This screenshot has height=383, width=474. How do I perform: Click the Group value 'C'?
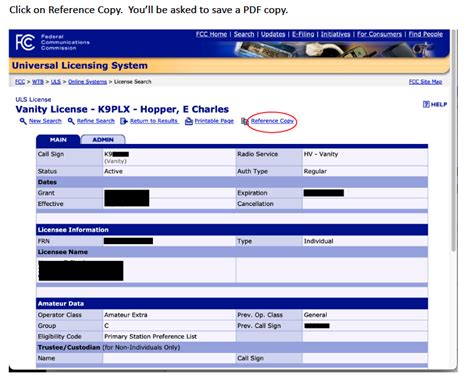tap(106, 326)
